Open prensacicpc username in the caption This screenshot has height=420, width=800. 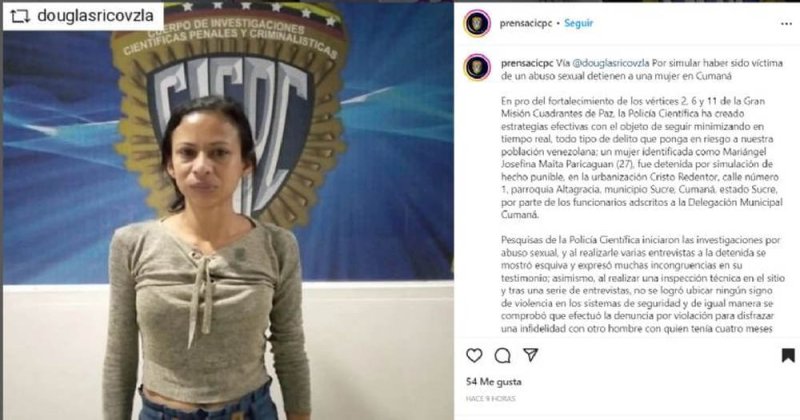(x=527, y=63)
